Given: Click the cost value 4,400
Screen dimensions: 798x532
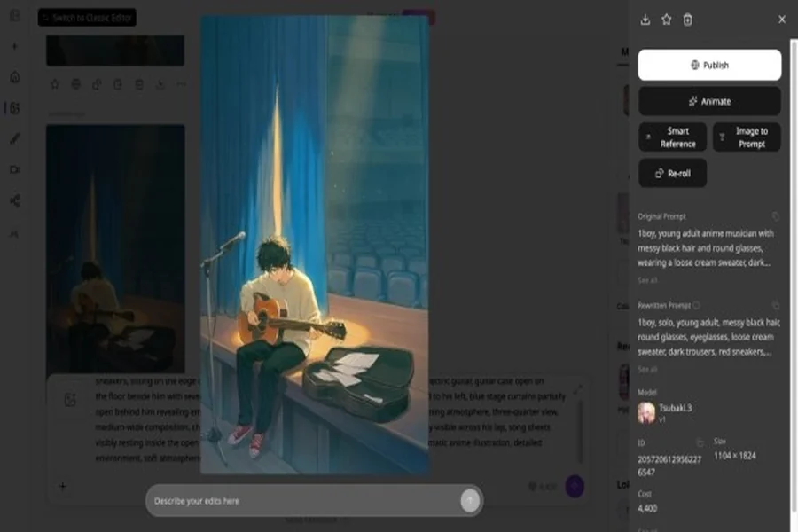Looking at the screenshot, I should 647,508.
